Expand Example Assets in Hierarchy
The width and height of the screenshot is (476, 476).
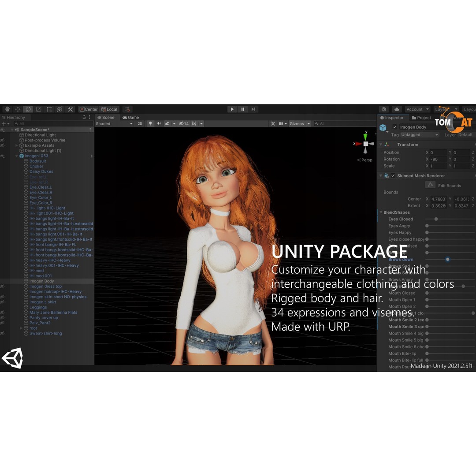[17, 145]
